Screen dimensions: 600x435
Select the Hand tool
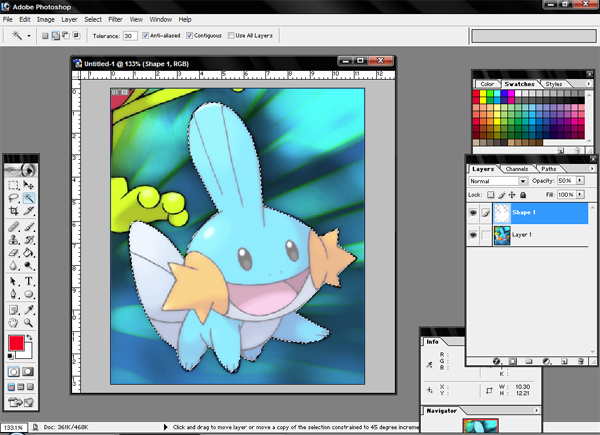(13, 323)
